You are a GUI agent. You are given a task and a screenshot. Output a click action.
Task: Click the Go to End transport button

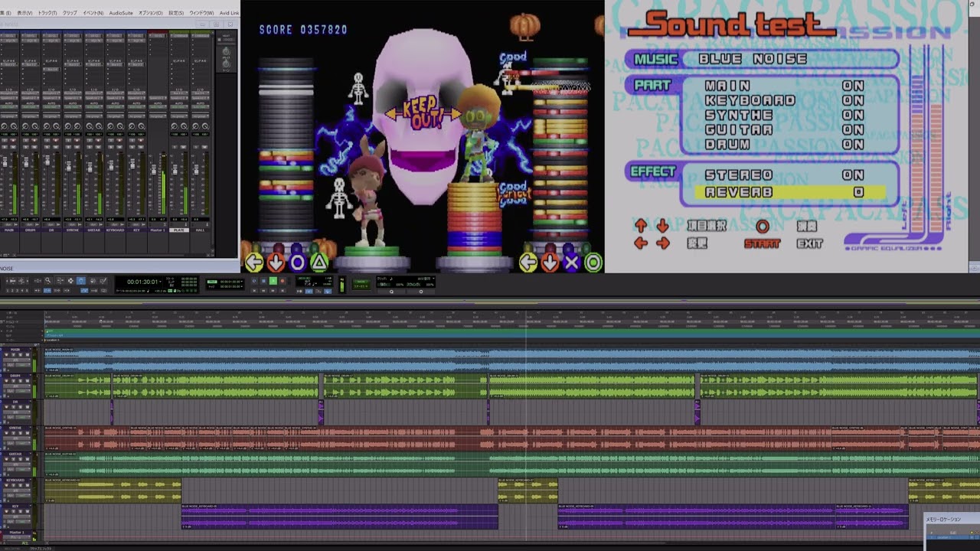point(283,290)
